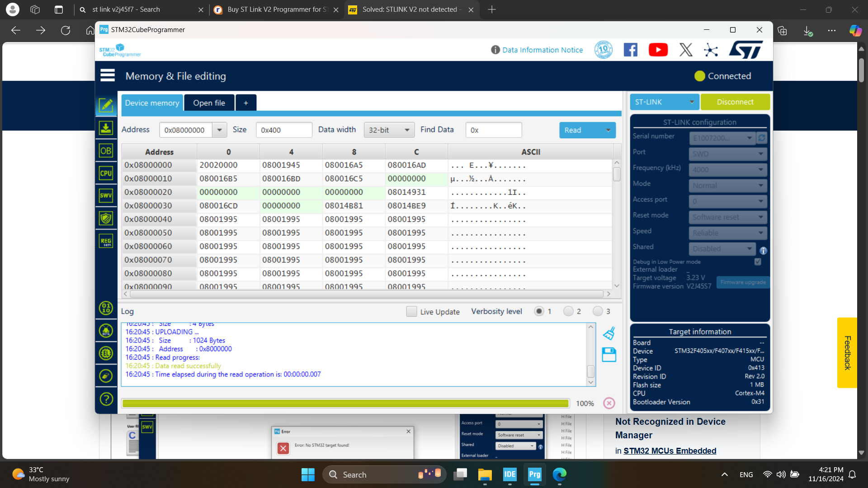Open the Erasing & Programming download icon
The width and height of the screenshot is (868, 488).
point(106,128)
